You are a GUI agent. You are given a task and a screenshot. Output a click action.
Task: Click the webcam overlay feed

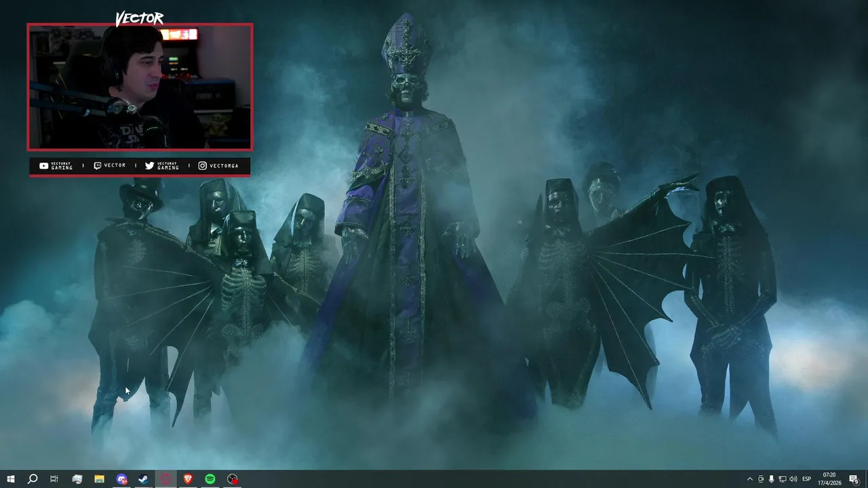(x=140, y=87)
